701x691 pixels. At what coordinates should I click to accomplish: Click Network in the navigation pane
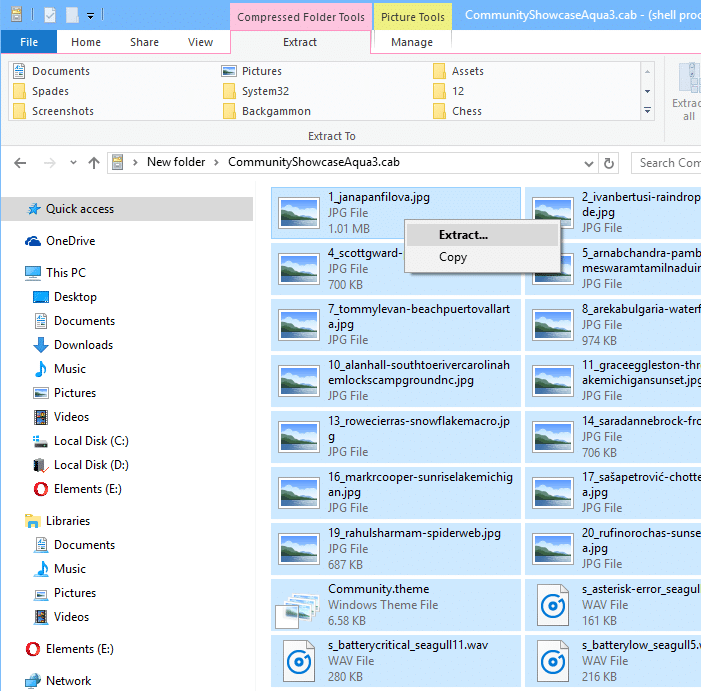click(x=68, y=681)
